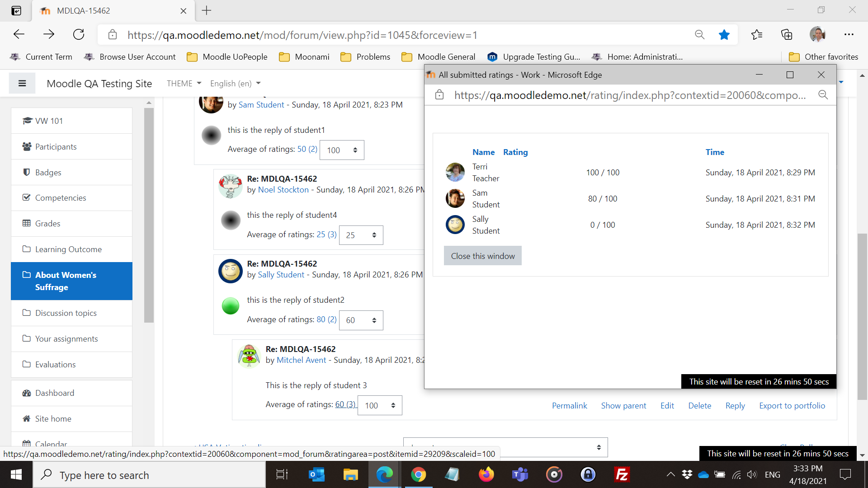Open the Windows notification center

click(845, 475)
